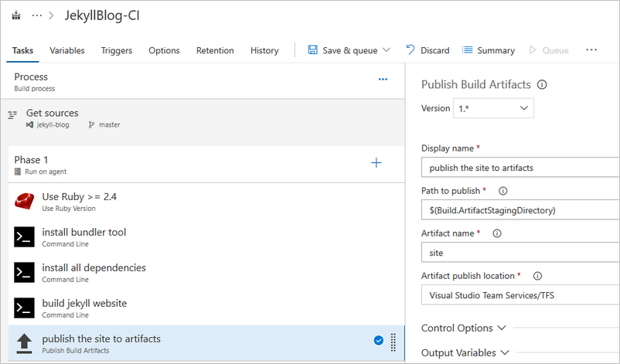620x364 pixels.
Task: Click the Summary button
Action: pos(489,50)
